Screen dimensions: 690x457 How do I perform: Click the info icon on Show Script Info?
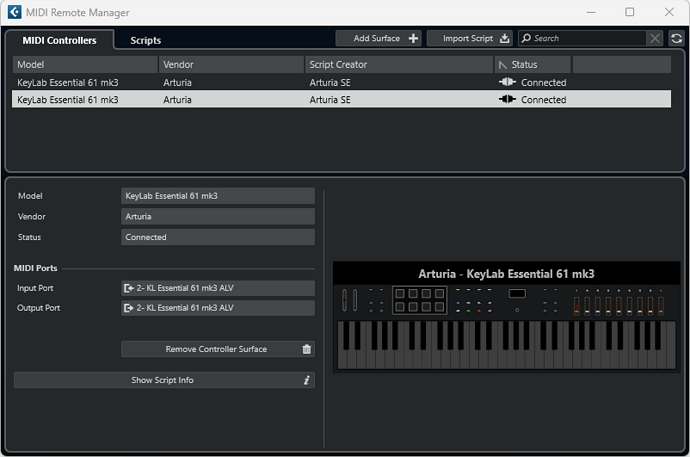(x=307, y=380)
